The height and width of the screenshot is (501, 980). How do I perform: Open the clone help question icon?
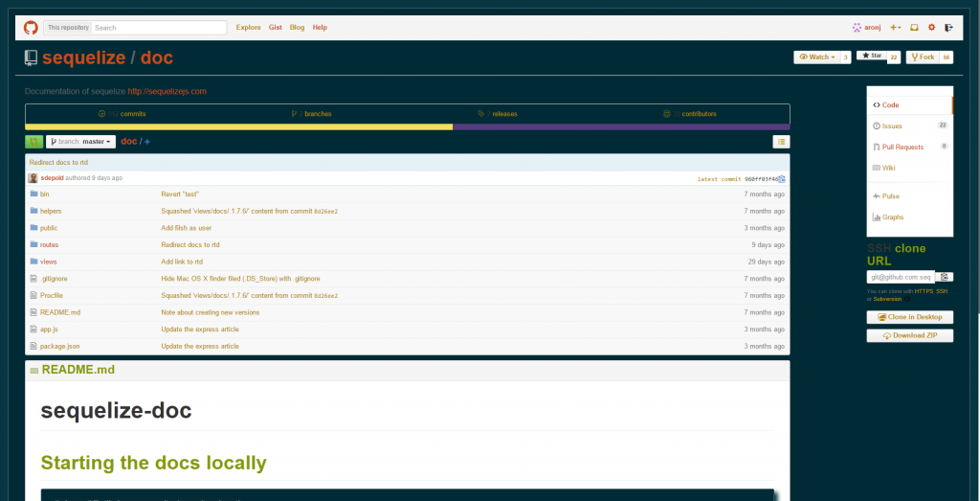pos(907,299)
